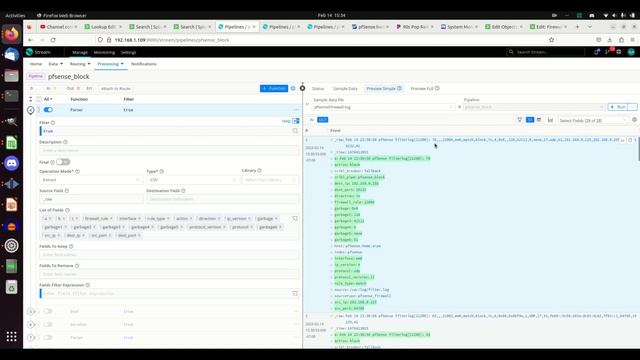The width and height of the screenshot is (640, 360).
Task: Open the Routing menu
Action: pyautogui.click(x=80, y=64)
